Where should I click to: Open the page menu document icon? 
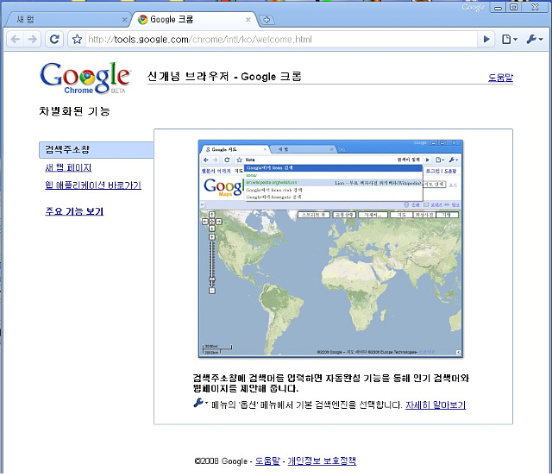coord(509,39)
